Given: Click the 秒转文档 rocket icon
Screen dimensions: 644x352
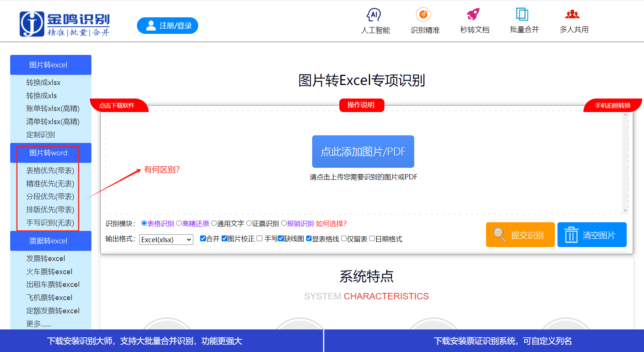Looking at the screenshot, I should [x=473, y=14].
